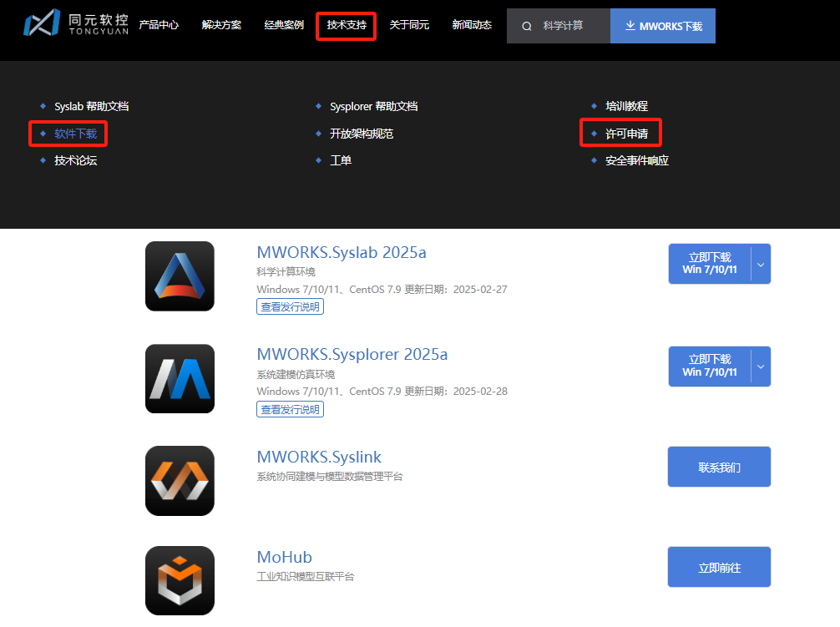Click the MWORKS.Syslab 2025a title
The width and height of the screenshot is (840, 627).
[342, 252]
